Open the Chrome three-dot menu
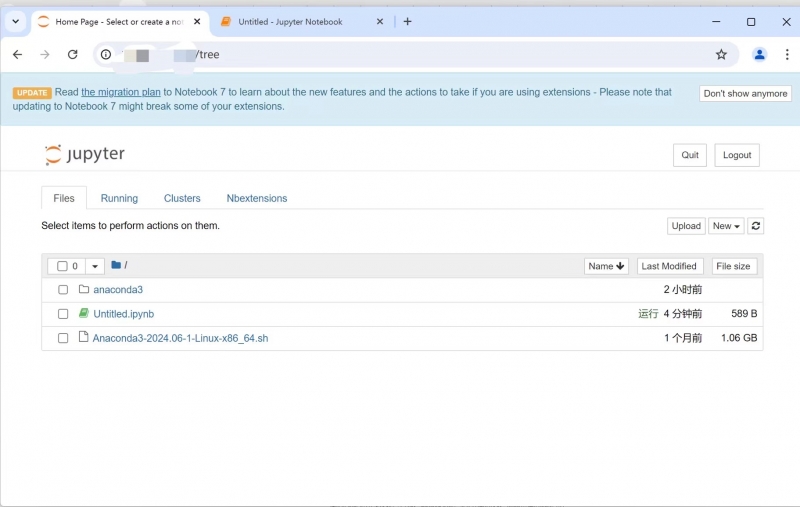This screenshot has height=507, width=800. click(785, 55)
